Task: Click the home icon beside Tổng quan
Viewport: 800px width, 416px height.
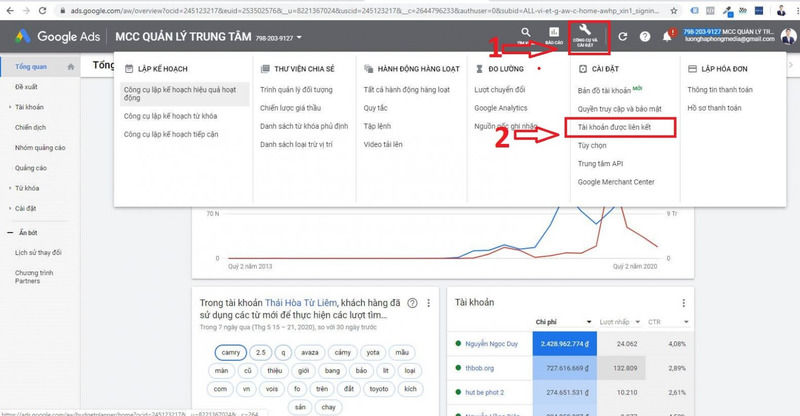Action: (x=69, y=66)
